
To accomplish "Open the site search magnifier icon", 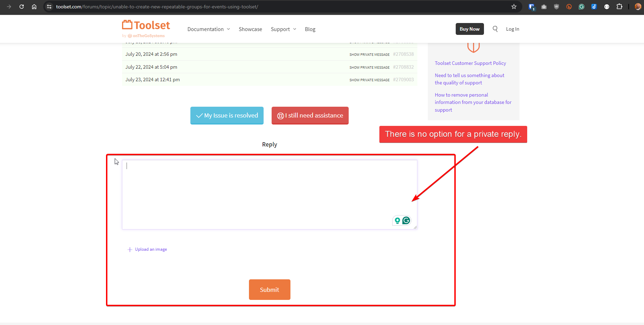I will pos(495,29).
